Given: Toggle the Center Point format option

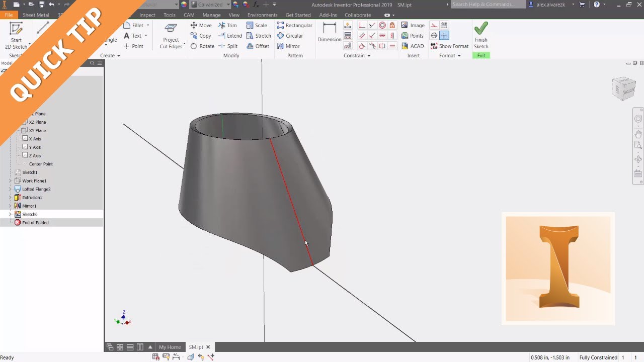Looking at the screenshot, I should click(444, 36).
